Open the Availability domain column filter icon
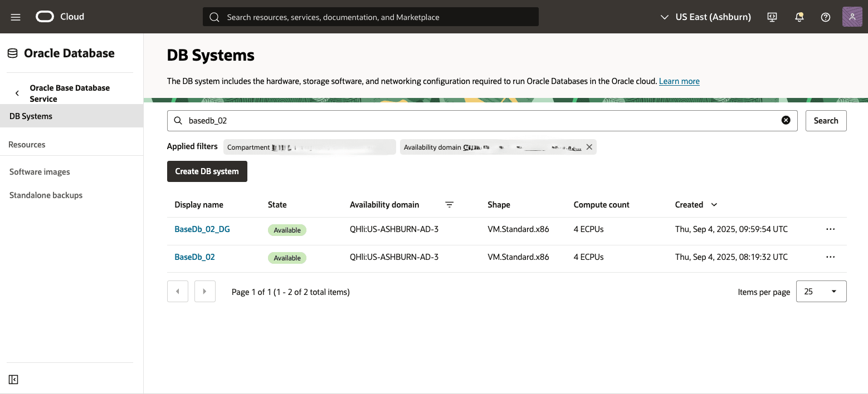The image size is (868, 394). pos(449,205)
